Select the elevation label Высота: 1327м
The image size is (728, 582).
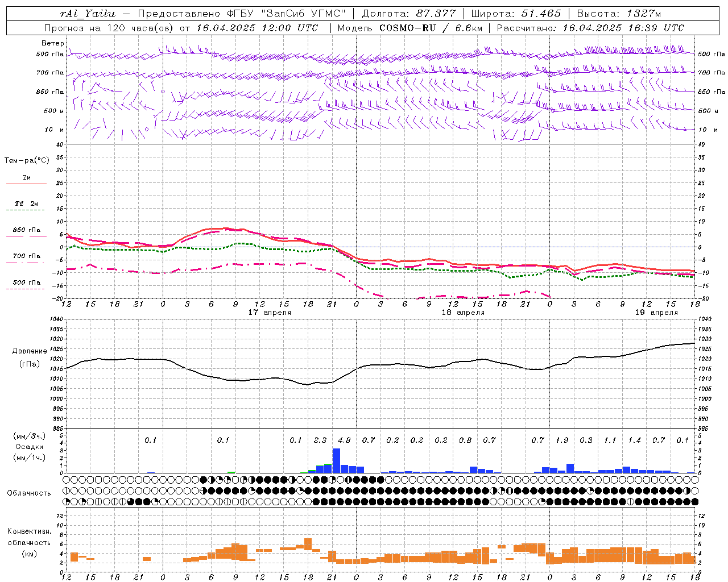tap(619, 14)
